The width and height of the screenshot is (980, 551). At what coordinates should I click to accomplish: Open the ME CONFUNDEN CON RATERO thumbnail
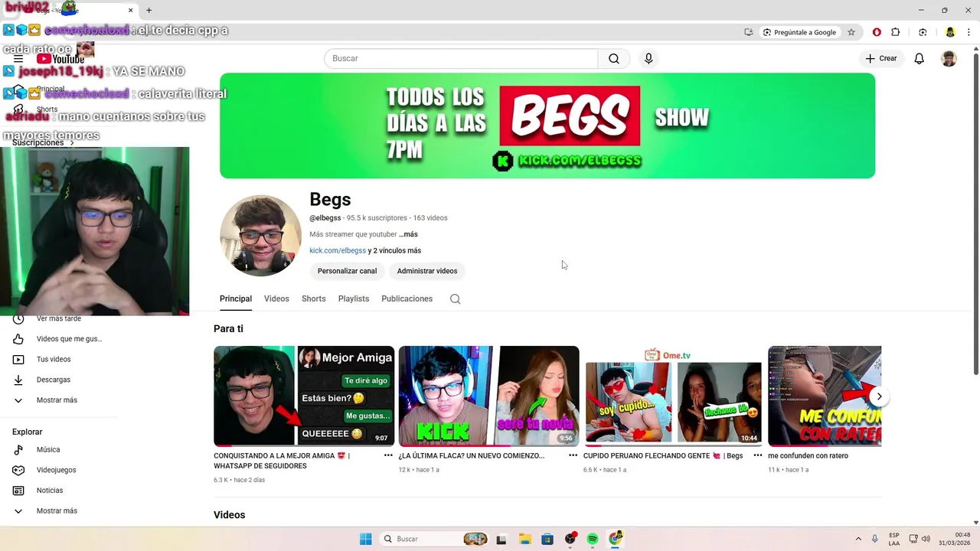[x=825, y=396]
